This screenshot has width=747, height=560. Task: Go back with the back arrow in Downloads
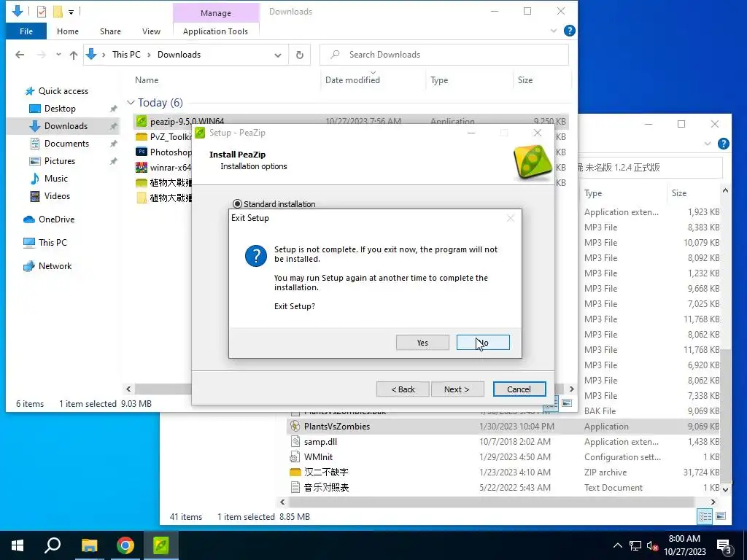(x=20, y=55)
